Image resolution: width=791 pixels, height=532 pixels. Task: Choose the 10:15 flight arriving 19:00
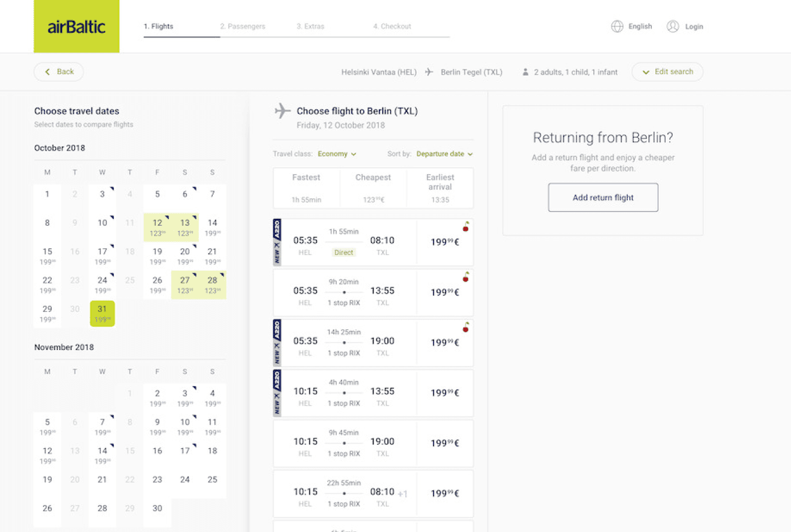[x=373, y=443]
